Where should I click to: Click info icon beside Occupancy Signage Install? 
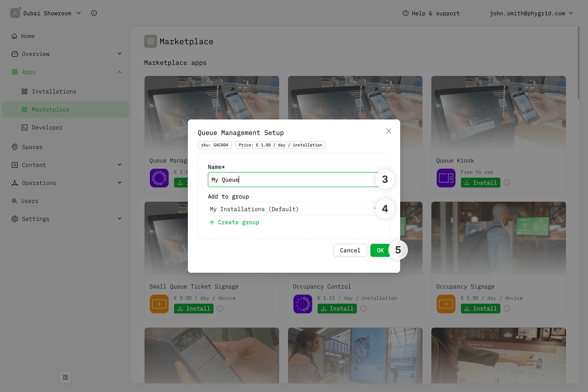pos(507,309)
